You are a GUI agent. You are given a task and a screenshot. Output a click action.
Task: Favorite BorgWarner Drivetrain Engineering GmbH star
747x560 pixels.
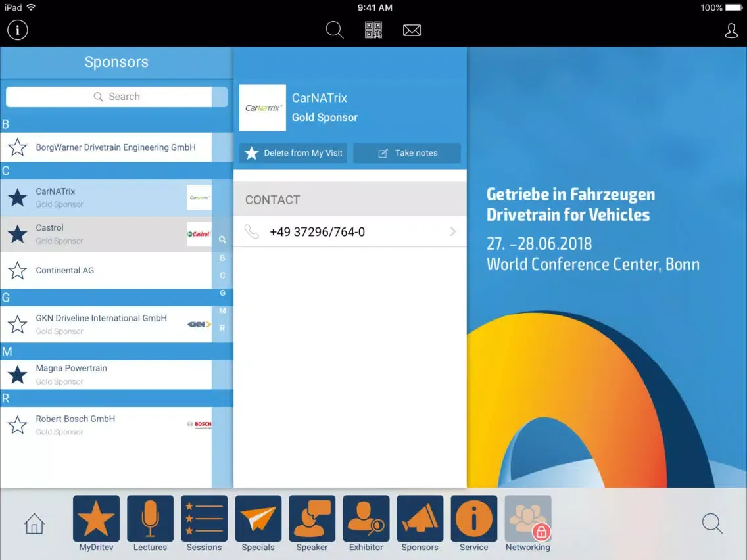pos(18,147)
